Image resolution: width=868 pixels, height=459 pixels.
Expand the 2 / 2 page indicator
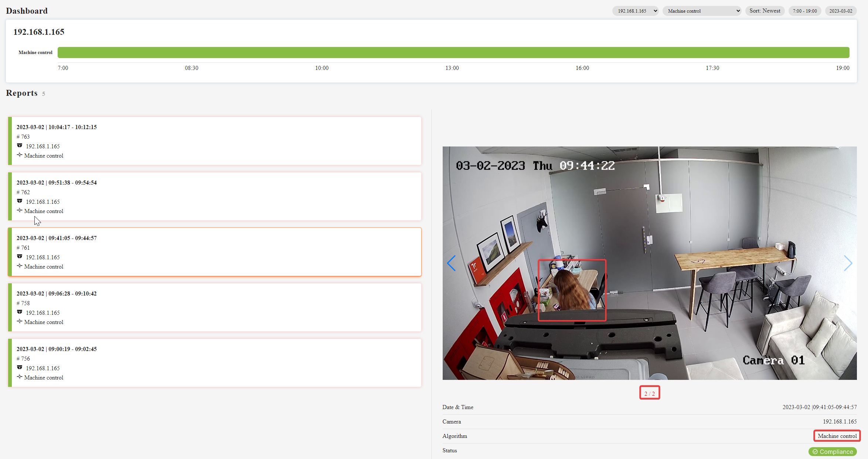click(x=649, y=393)
